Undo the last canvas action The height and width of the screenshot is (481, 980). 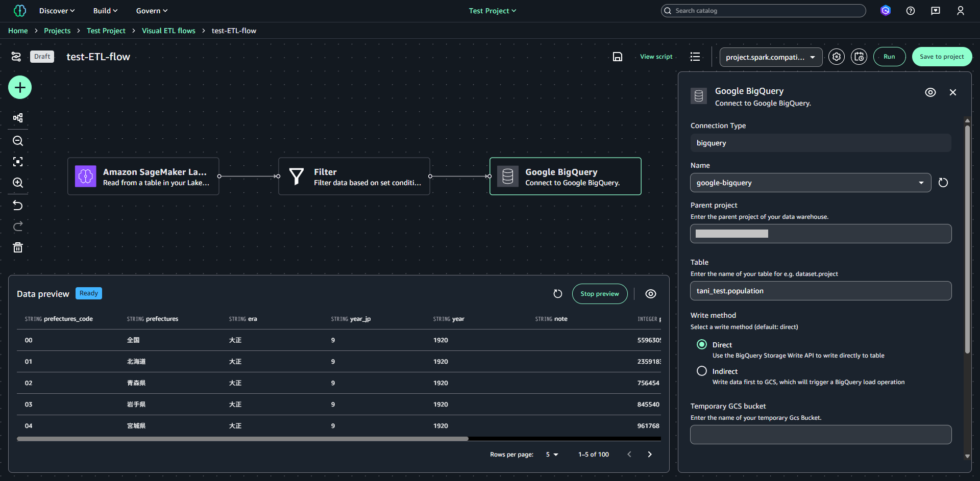click(18, 205)
